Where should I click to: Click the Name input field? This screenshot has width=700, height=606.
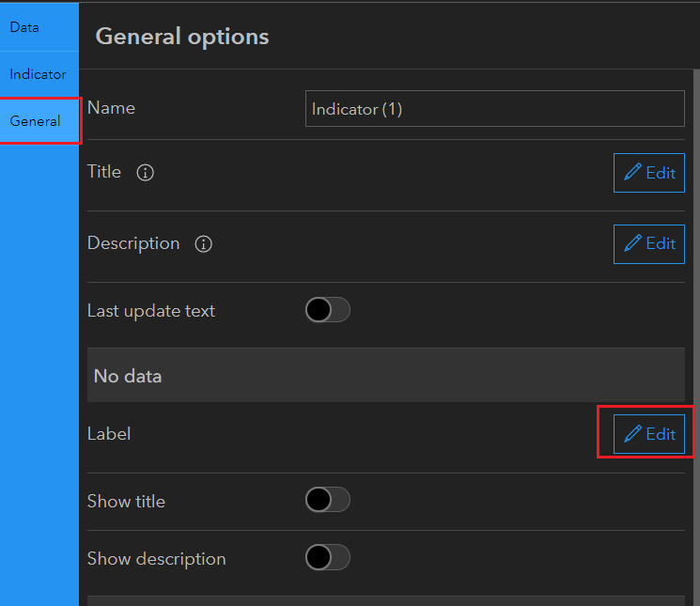pos(495,109)
